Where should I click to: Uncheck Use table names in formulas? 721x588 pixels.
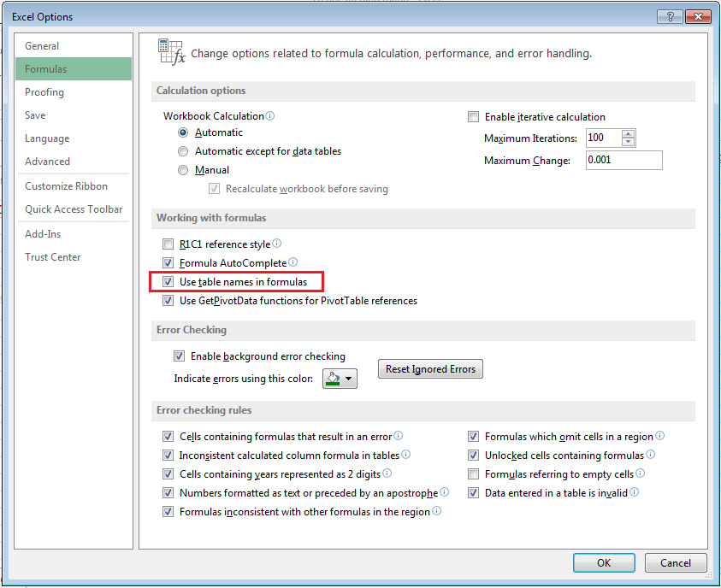coord(168,282)
